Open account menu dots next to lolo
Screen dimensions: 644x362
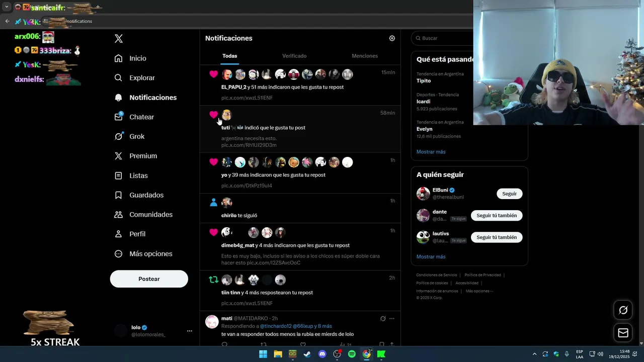click(190, 331)
